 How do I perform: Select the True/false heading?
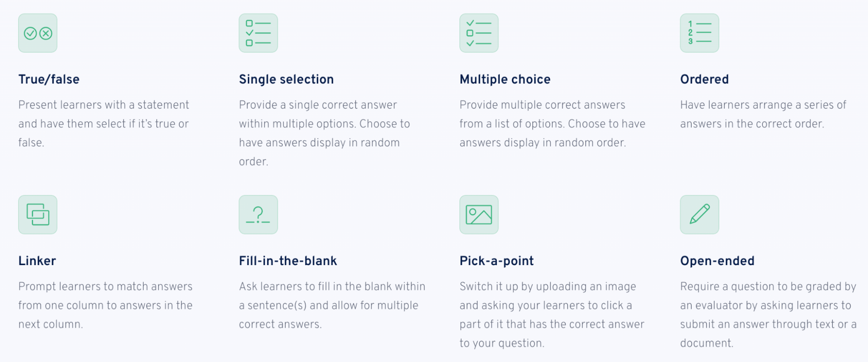(x=49, y=79)
